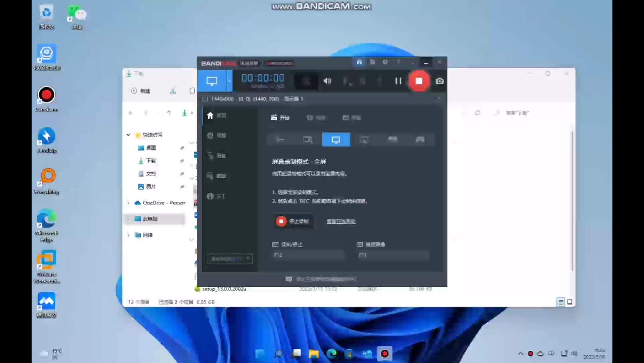Click the File Explorer vertical scrollbar
Screen dimensions: 644x363
[x=572, y=201]
